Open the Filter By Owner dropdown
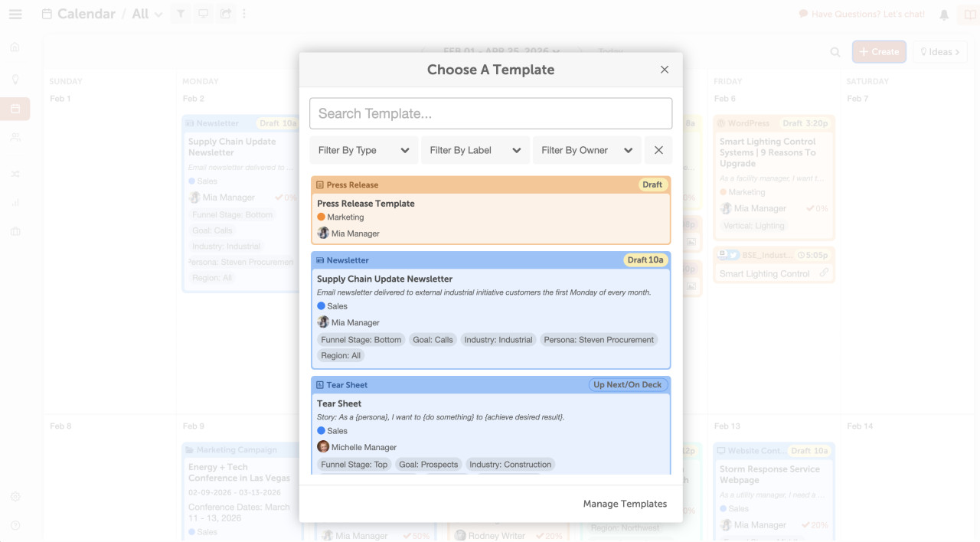 click(x=587, y=150)
